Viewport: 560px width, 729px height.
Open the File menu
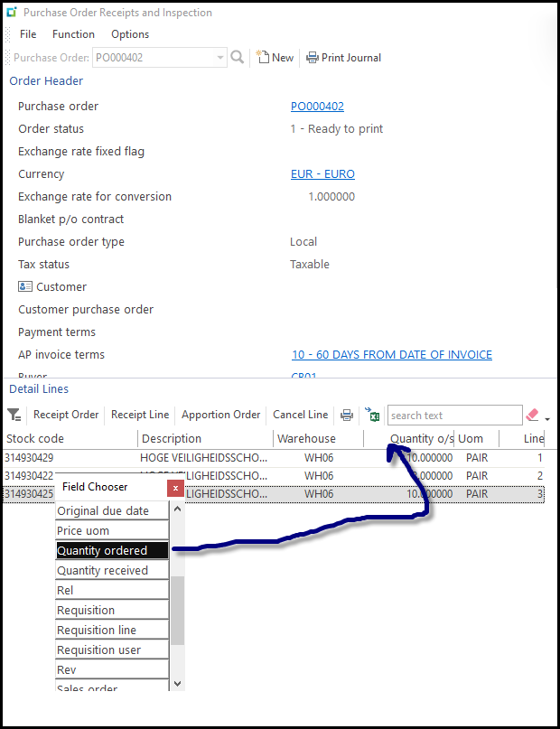click(x=28, y=34)
